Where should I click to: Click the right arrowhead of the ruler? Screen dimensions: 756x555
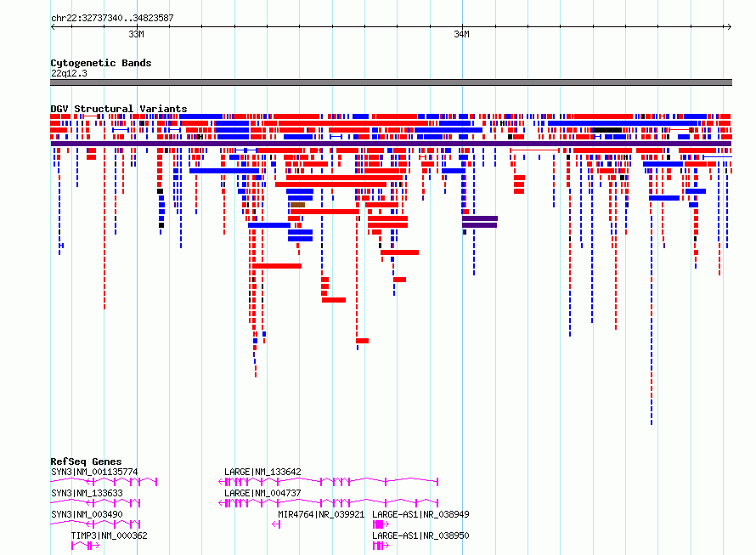coord(729,27)
